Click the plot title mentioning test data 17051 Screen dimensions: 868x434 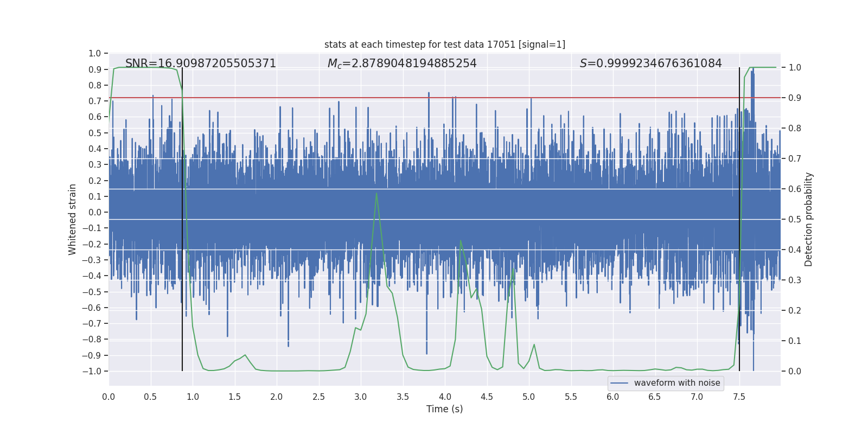445,44
